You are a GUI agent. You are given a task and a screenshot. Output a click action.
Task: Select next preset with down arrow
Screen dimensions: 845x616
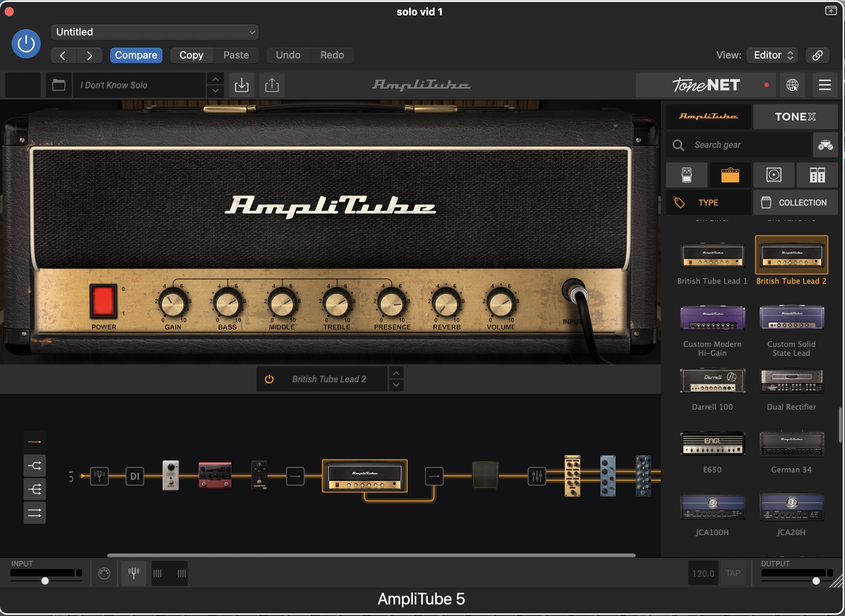[x=215, y=91]
